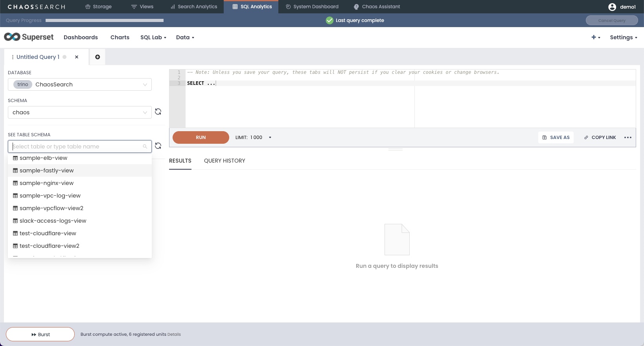Run the SQL query
Viewport: 644px width, 346px height.
201,137
